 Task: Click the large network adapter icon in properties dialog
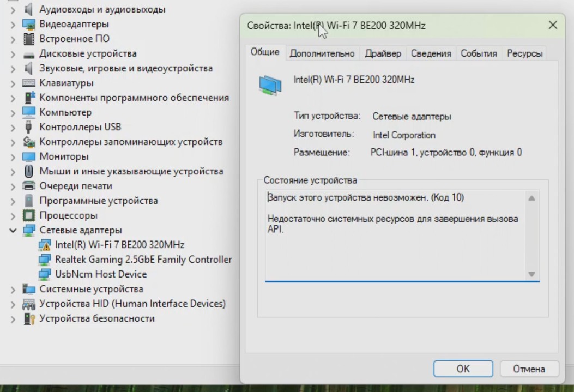point(270,85)
